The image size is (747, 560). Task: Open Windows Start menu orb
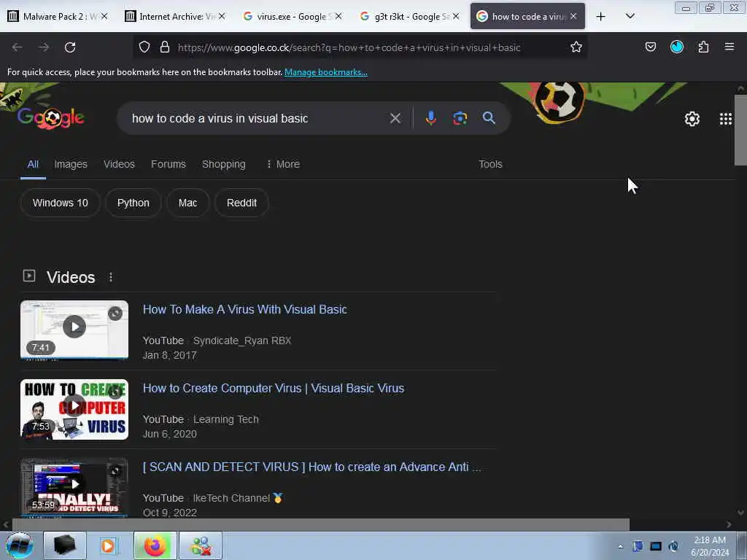[x=19, y=545]
